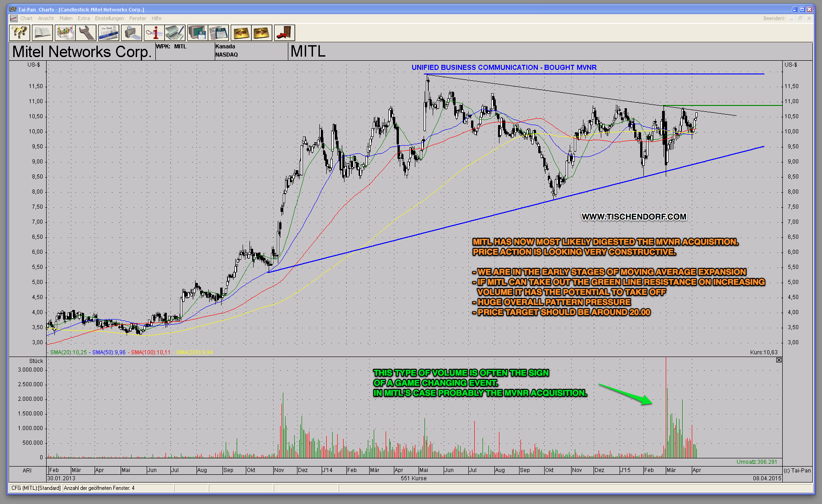Select the wrench tool icon
Screen dimensions: 822x504
coord(86,33)
